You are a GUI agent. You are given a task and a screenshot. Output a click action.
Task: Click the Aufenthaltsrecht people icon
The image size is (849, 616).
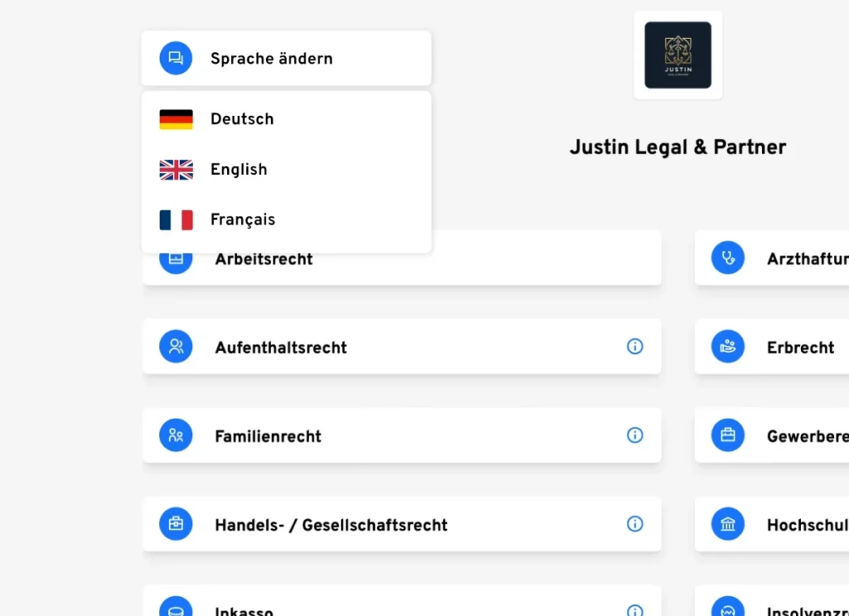pos(176,347)
